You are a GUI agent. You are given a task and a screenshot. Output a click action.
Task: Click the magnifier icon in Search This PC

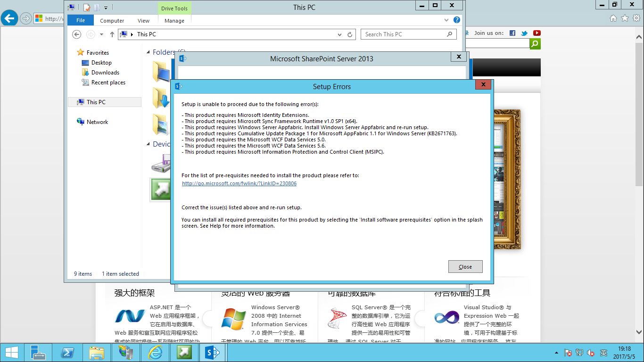tap(450, 34)
